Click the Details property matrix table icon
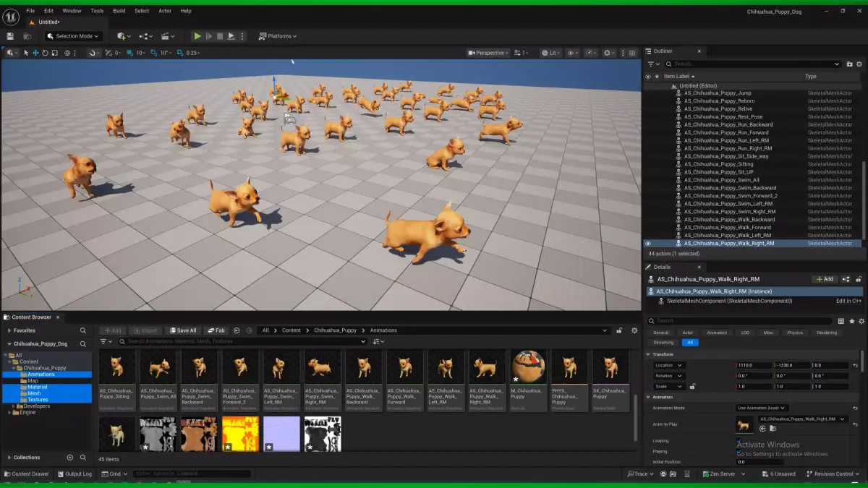The image size is (868, 488). [x=841, y=321]
